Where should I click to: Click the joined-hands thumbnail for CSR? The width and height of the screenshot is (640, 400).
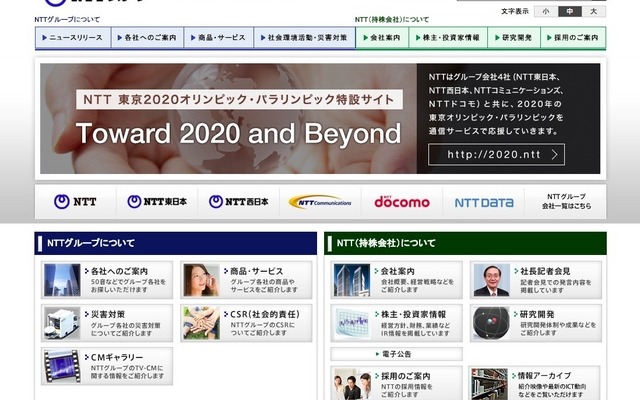click(x=202, y=323)
